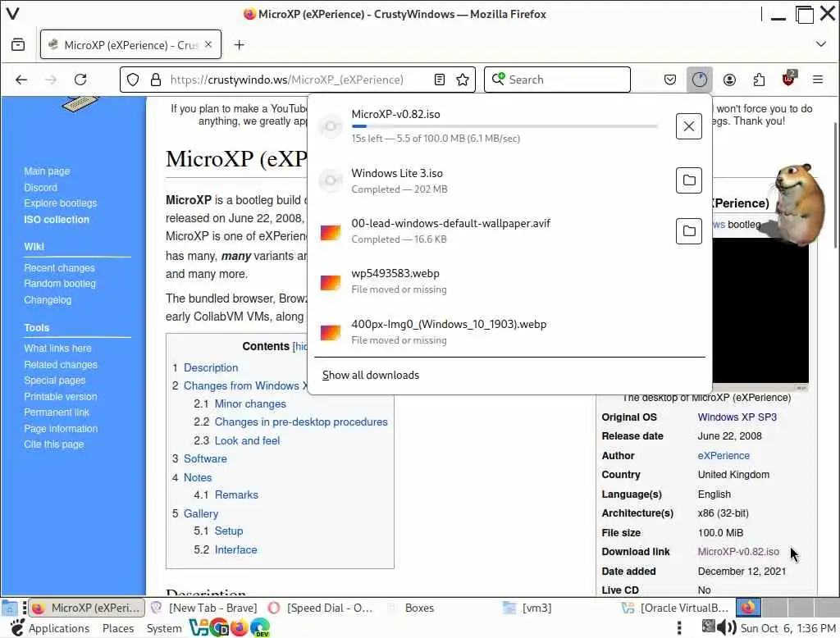The image size is (840, 638).
Task: Click Show all downloads
Action: coord(371,375)
